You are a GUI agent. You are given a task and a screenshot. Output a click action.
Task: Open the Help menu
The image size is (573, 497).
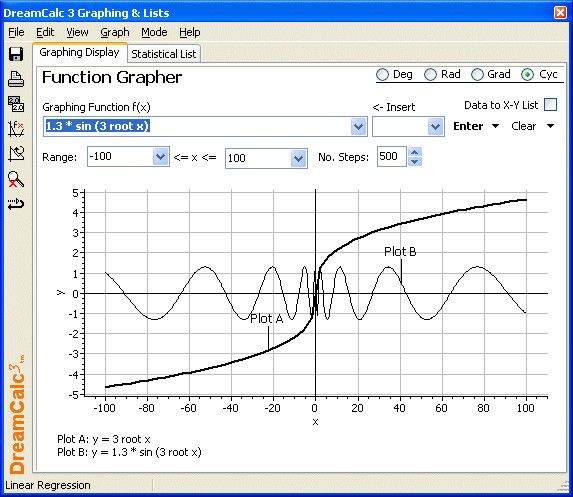click(190, 33)
